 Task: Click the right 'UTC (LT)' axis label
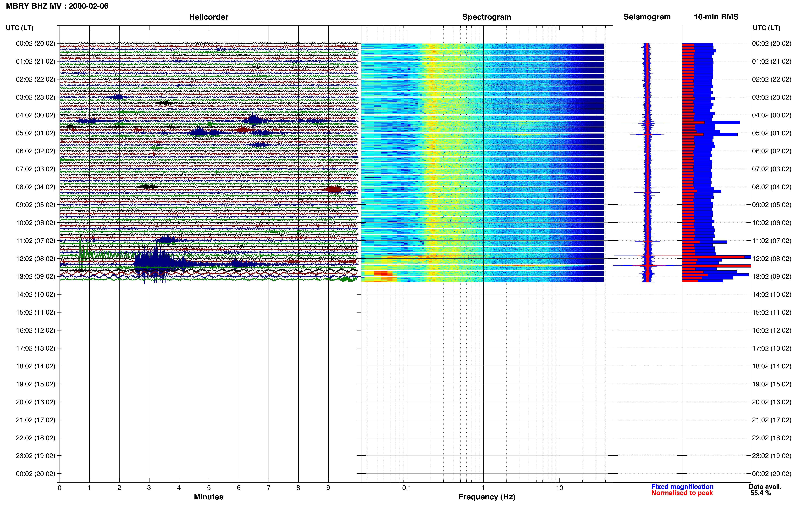[766, 28]
